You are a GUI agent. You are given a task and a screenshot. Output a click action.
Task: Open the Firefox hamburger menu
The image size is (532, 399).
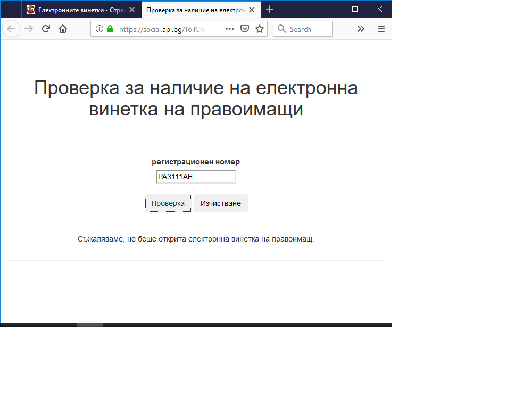381,29
